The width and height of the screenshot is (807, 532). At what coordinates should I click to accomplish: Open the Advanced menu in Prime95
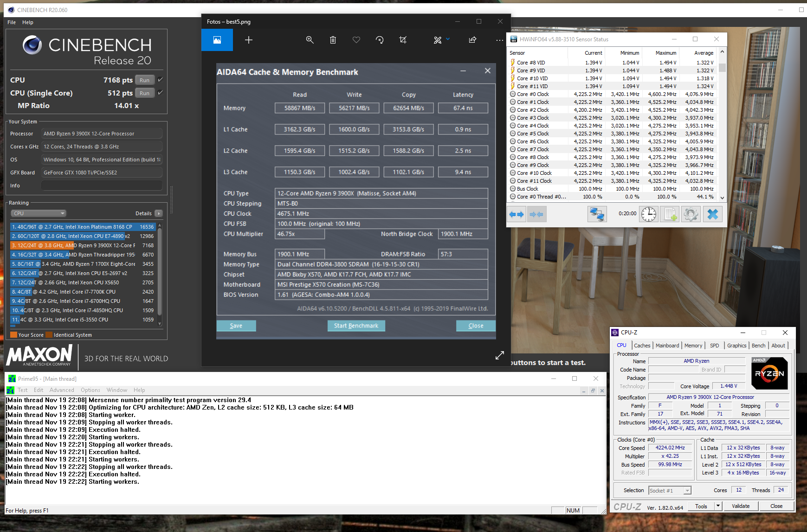point(62,390)
